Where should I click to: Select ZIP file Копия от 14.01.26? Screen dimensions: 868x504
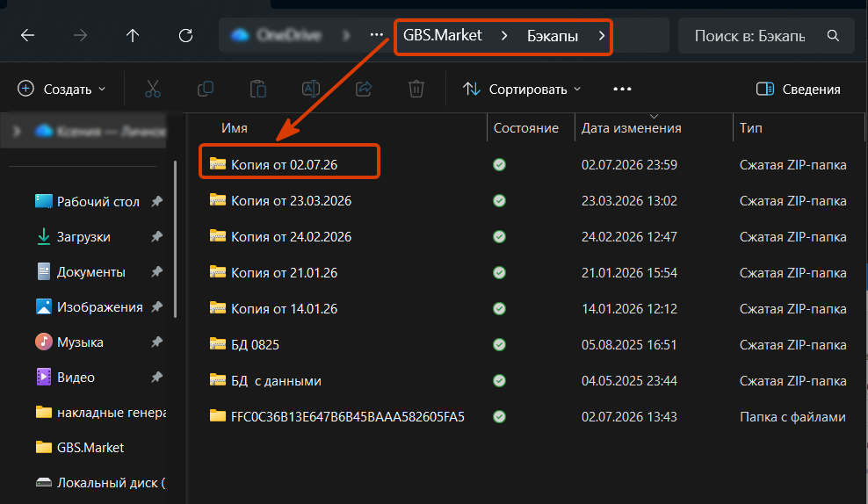tap(284, 309)
